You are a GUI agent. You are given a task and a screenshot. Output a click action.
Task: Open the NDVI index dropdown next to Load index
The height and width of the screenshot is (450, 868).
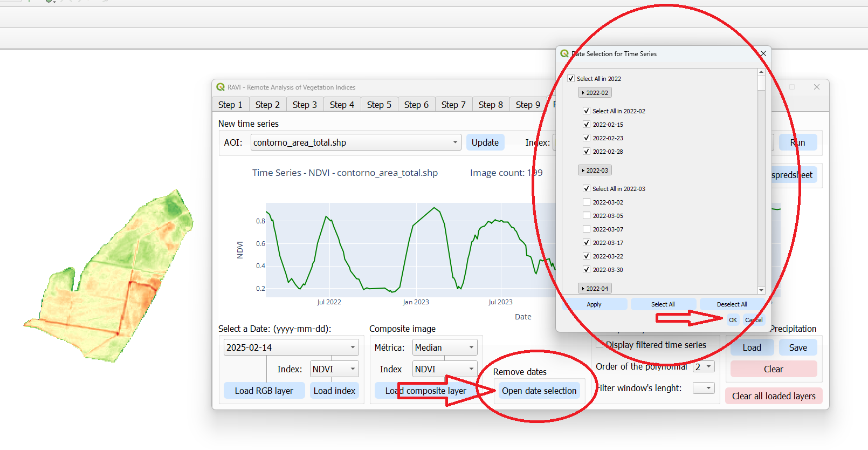pos(334,369)
